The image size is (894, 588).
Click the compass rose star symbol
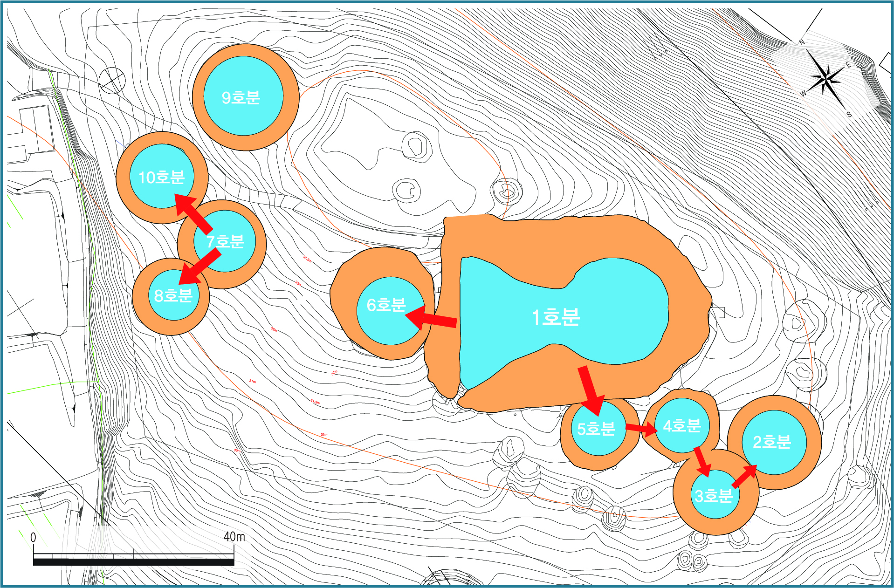(x=826, y=78)
